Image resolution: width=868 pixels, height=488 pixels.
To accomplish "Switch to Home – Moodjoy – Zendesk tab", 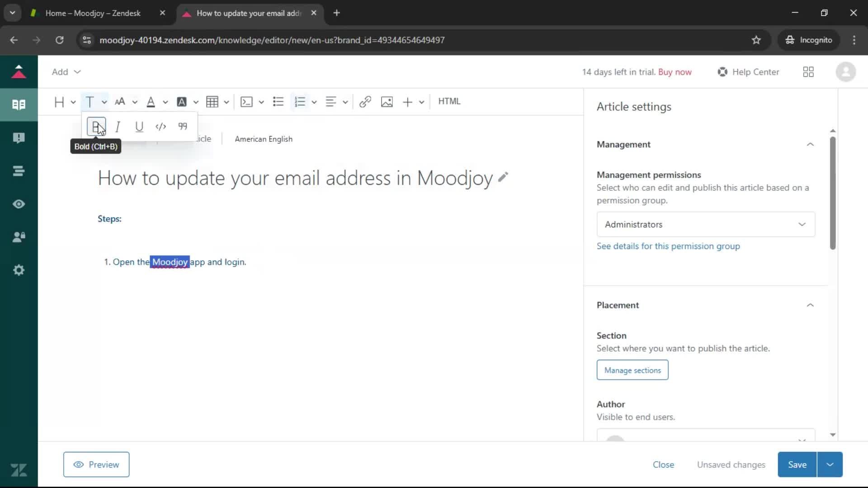I will click(93, 13).
